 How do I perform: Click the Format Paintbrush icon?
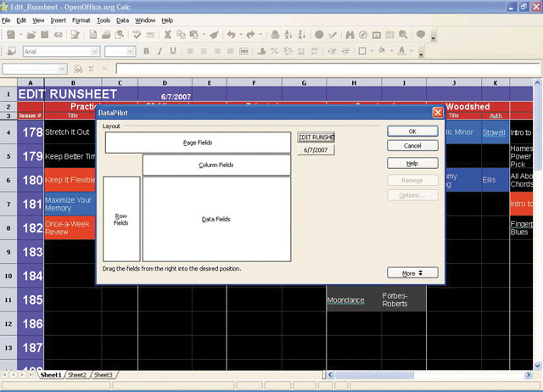[215, 35]
